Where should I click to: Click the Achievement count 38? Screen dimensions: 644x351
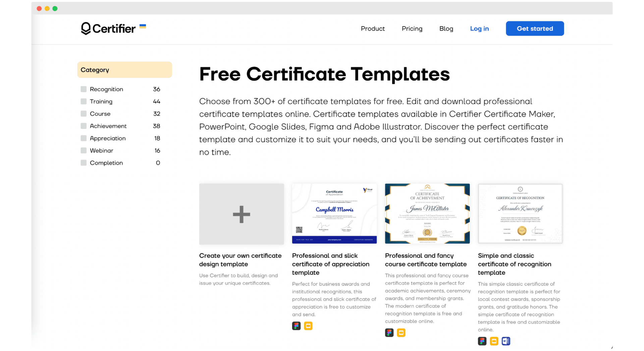[x=156, y=126]
